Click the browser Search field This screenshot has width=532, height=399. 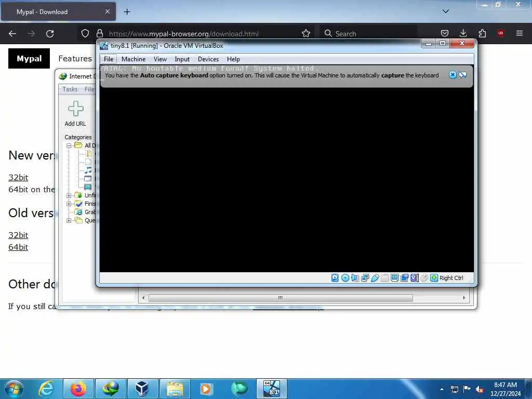[x=368, y=34]
